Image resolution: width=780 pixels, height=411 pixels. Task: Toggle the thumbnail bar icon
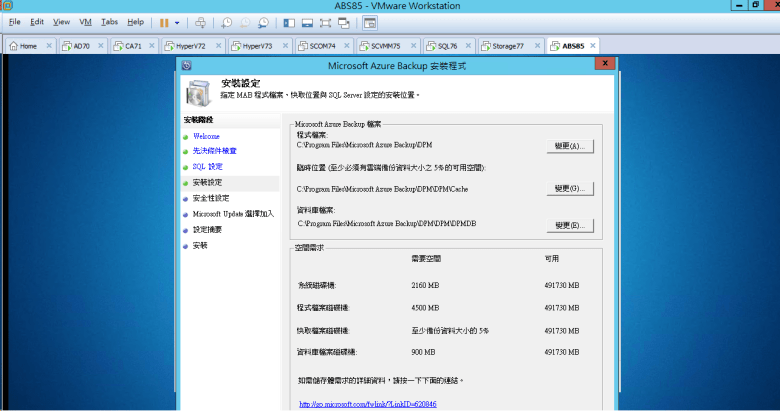pyautogui.click(x=307, y=21)
